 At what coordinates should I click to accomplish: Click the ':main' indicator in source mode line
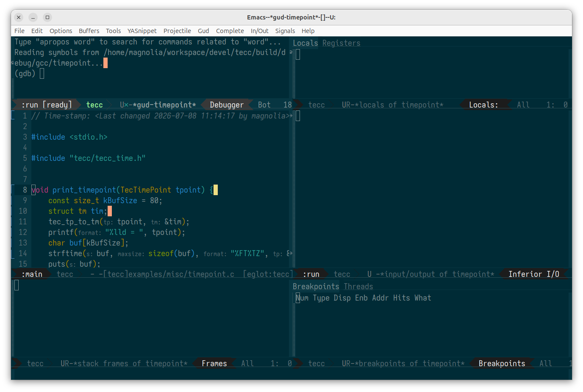pos(32,274)
